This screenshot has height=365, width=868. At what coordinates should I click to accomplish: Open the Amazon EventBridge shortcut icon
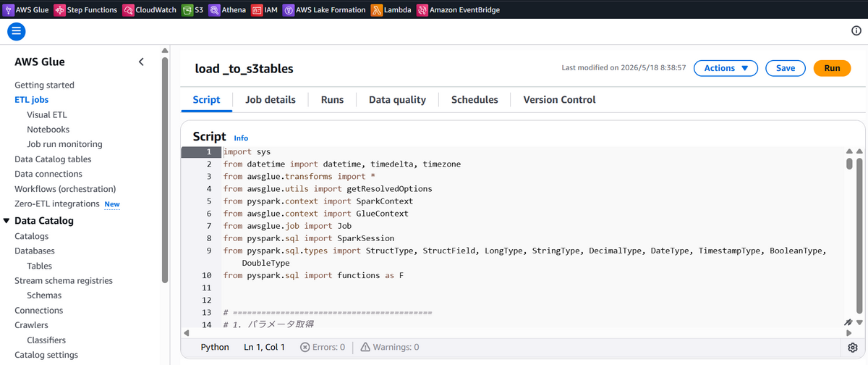422,10
